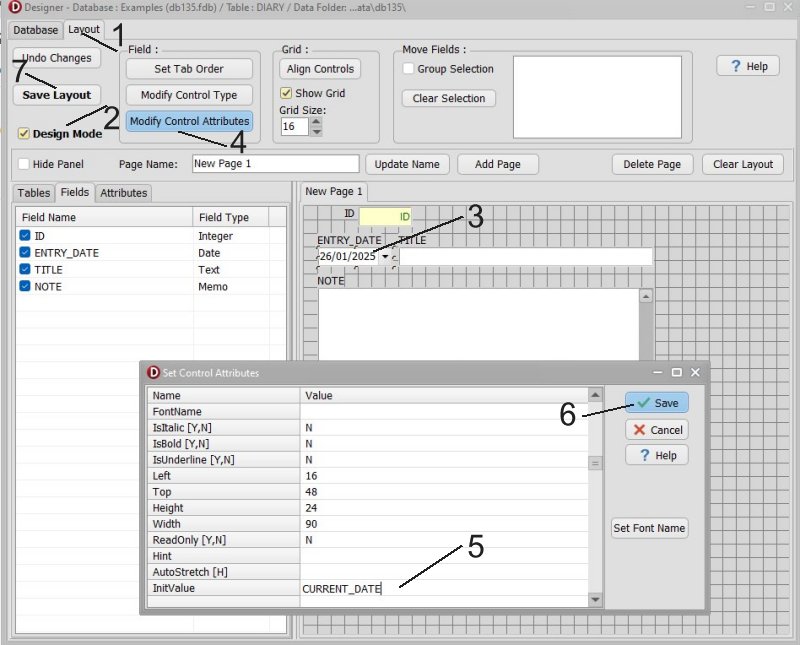
Task: Click Modify Control Attributes button
Action: pos(189,121)
